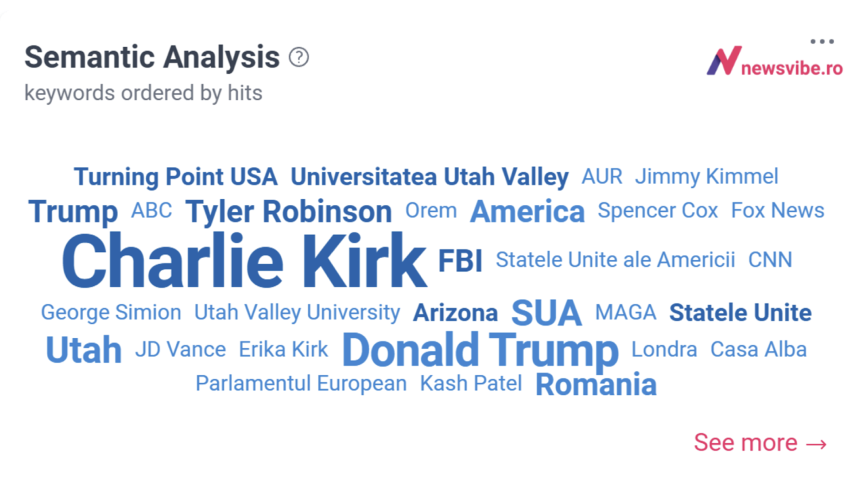Viewport: 868px width, 483px height.
Task: Open the George Simion keyword
Action: pyautogui.click(x=111, y=312)
